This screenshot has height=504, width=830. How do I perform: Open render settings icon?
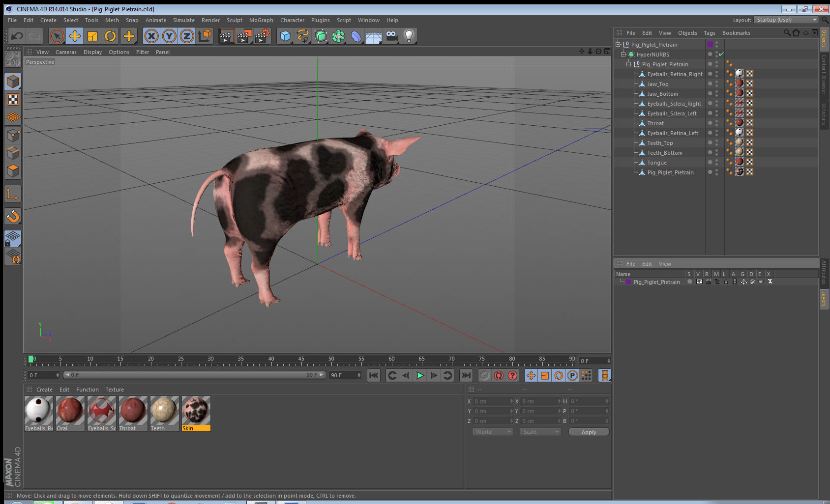coord(262,36)
